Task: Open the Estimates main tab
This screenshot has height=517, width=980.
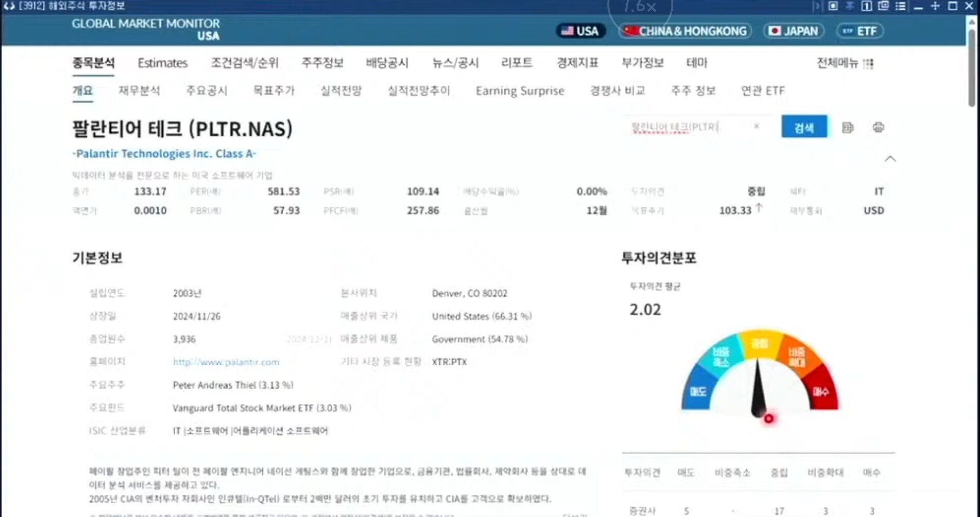Action: point(163,63)
